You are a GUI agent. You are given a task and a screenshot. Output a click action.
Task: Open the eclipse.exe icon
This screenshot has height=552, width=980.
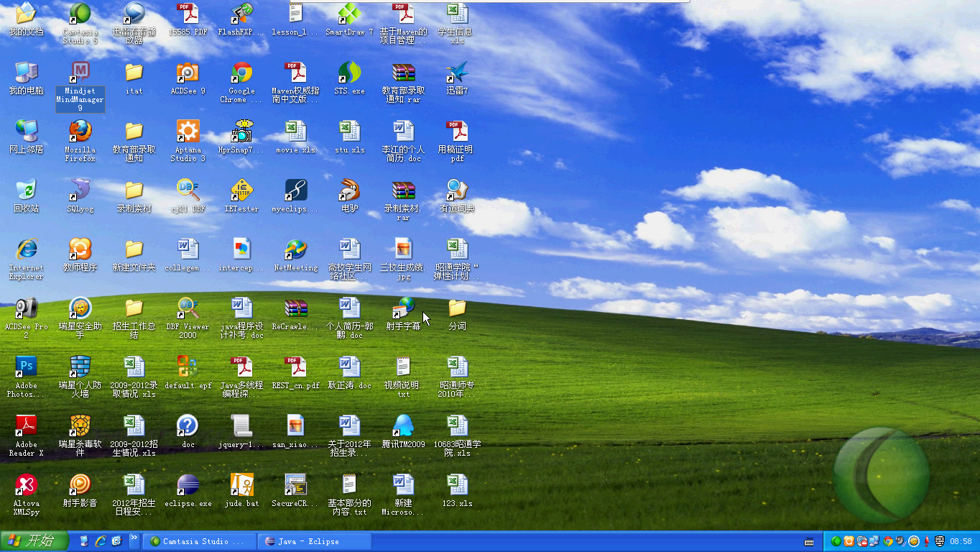pos(188,484)
